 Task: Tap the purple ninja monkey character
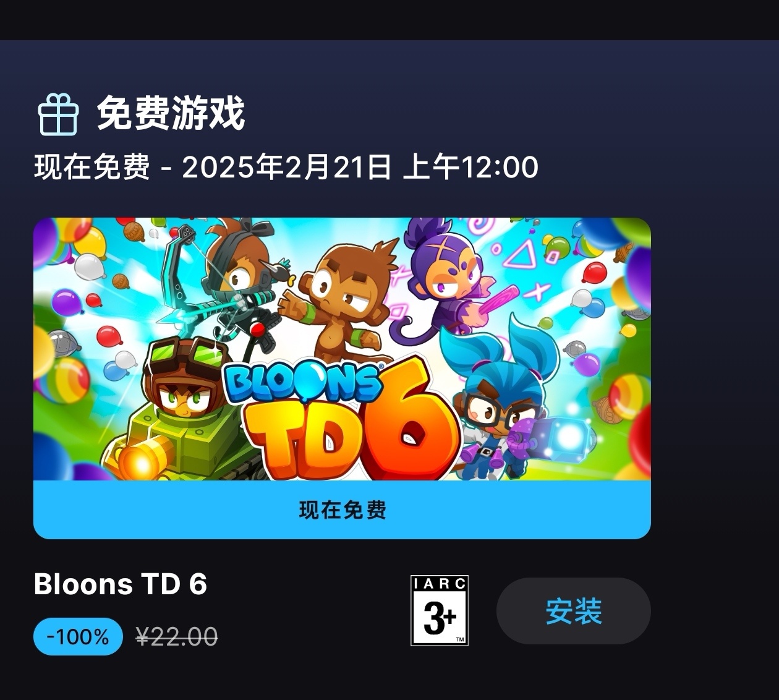[448, 278]
